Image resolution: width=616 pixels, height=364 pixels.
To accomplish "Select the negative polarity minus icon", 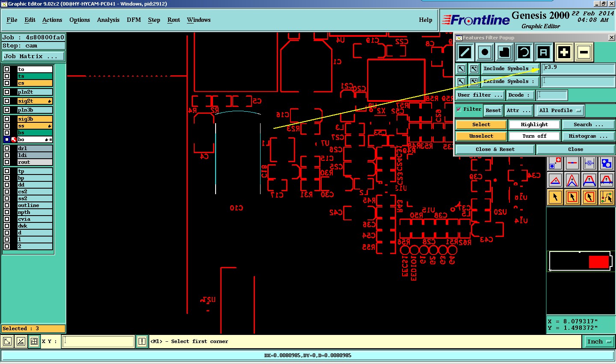I will click(x=584, y=52).
